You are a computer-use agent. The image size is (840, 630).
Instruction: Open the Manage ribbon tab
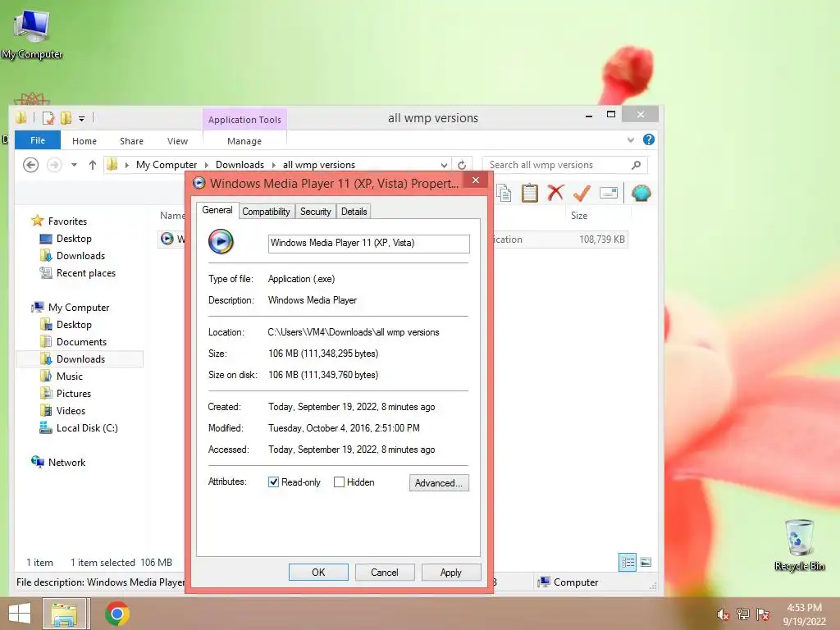(244, 141)
